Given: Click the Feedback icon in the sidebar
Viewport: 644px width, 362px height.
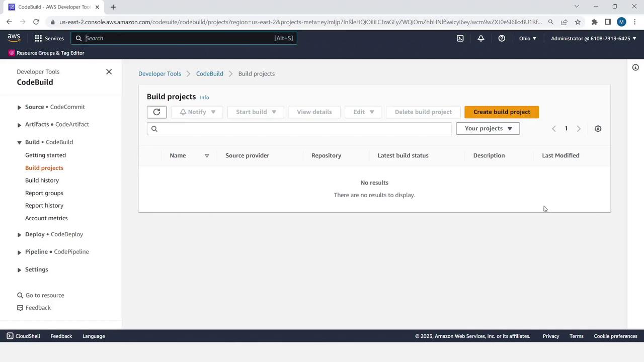Looking at the screenshot, I should [20, 308].
